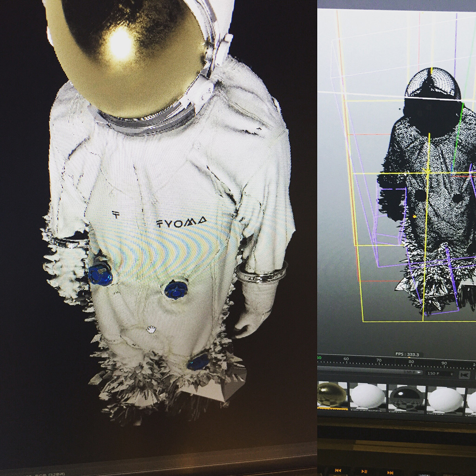
Task: Select the white material right of black glossy
Action: tap(445, 396)
